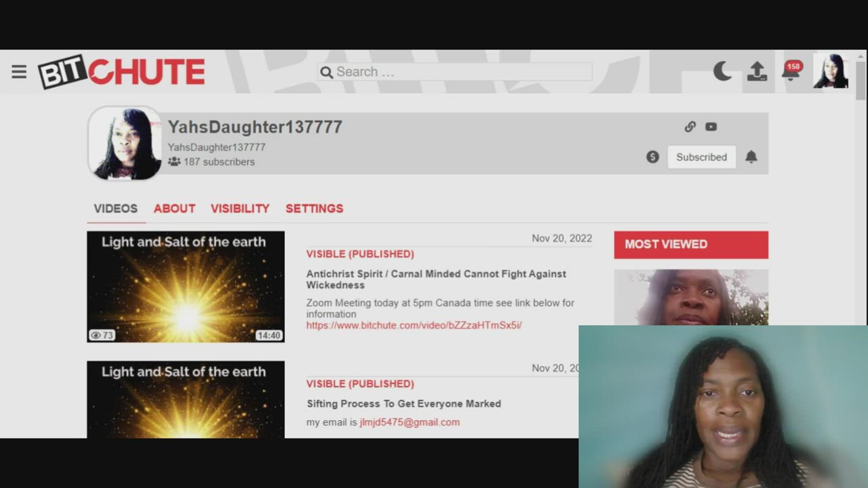Click the channel link chain icon
This screenshot has height=488, width=868.
click(690, 127)
